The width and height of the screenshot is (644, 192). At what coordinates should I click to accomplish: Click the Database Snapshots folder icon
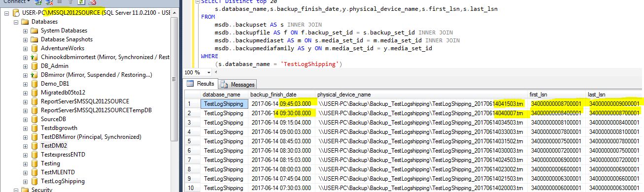(34, 39)
